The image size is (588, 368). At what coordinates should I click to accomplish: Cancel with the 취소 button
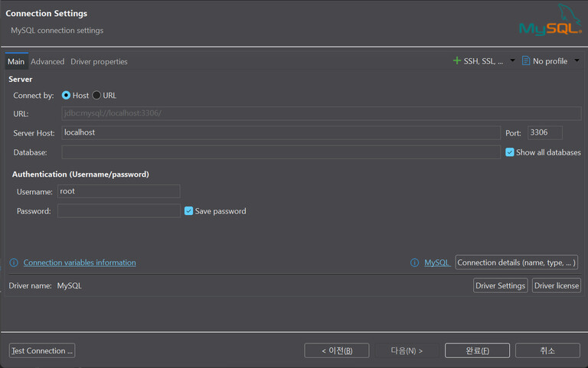(x=547, y=350)
